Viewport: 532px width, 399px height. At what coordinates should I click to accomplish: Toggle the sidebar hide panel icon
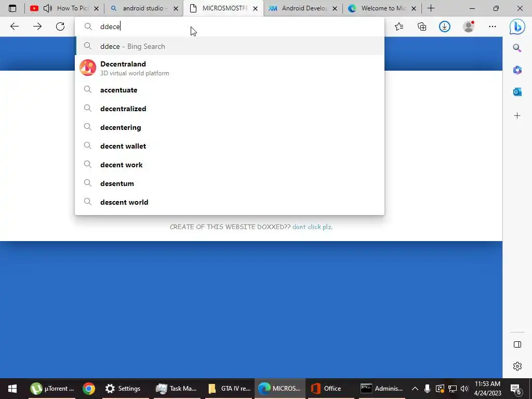point(517,344)
